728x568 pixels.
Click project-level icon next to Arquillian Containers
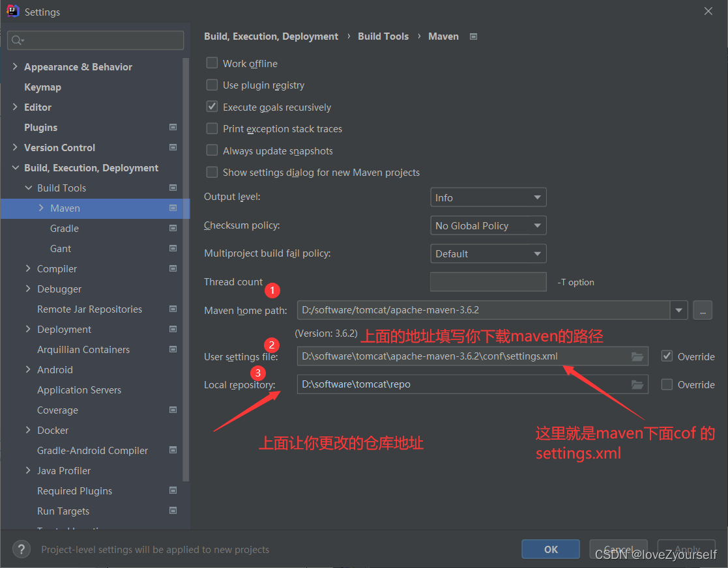tap(173, 349)
